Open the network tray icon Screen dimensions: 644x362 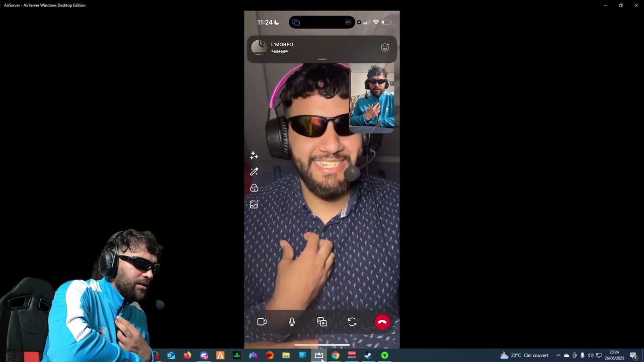click(x=599, y=355)
